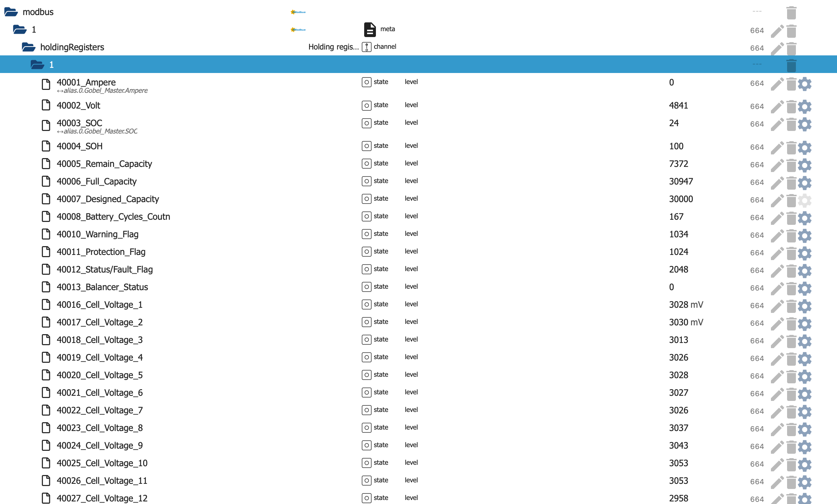Select the 40003_SOC tree item

(79, 123)
